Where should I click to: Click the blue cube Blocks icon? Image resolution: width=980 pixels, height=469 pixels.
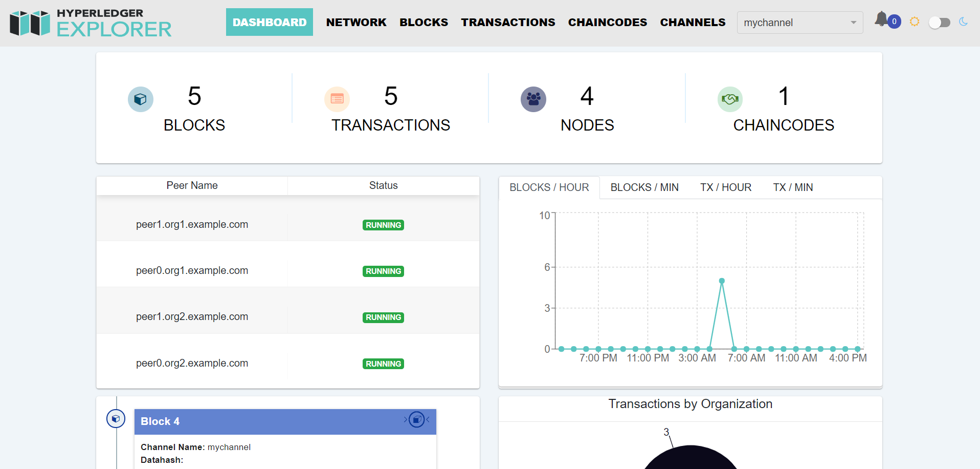tap(141, 99)
